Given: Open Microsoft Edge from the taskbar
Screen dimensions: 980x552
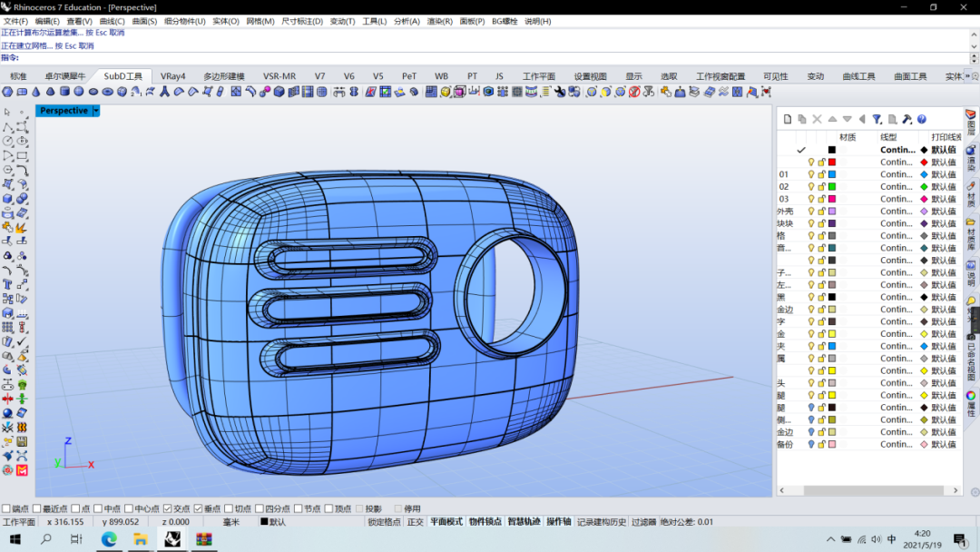Looking at the screenshot, I should click(109, 539).
